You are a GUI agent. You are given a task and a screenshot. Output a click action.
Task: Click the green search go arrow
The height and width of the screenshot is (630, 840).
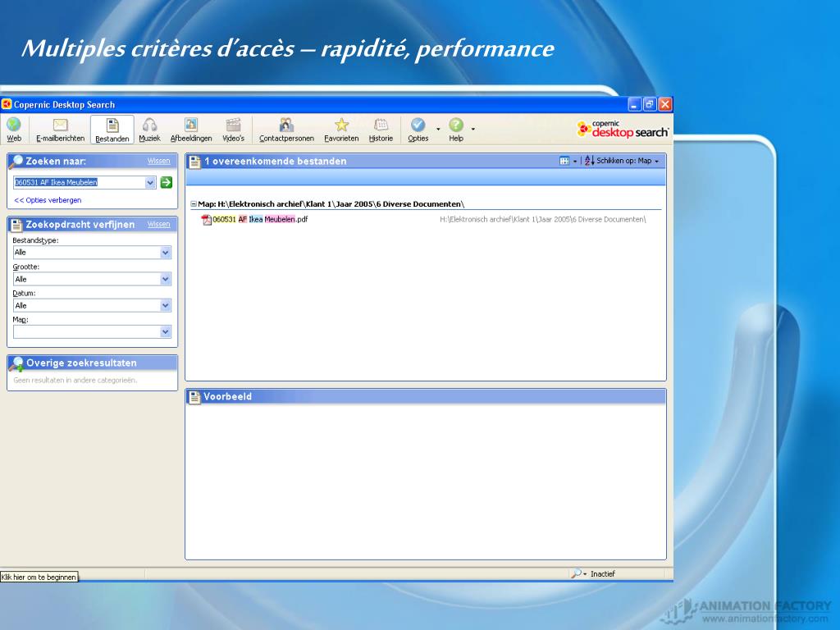(x=166, y=183)
